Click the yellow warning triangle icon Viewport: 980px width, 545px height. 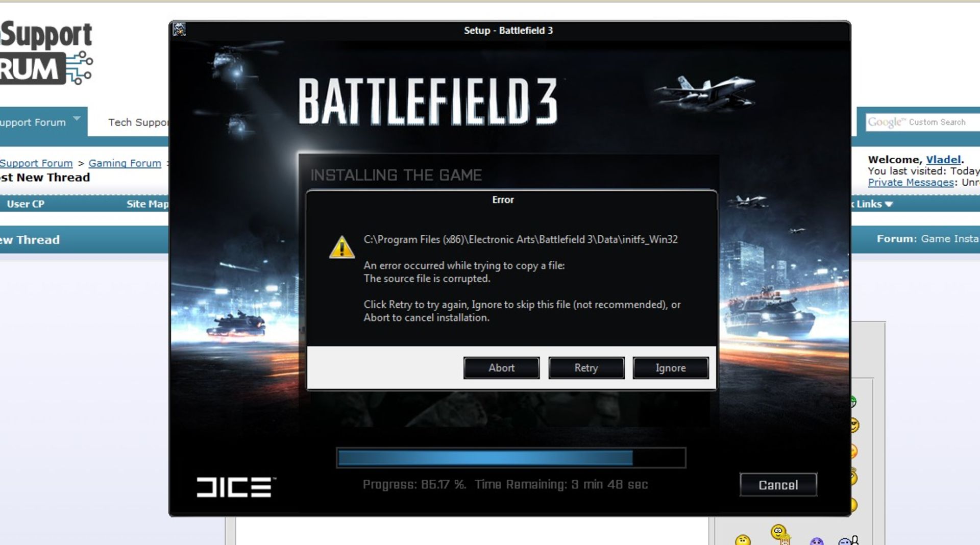tap(342, 247)
